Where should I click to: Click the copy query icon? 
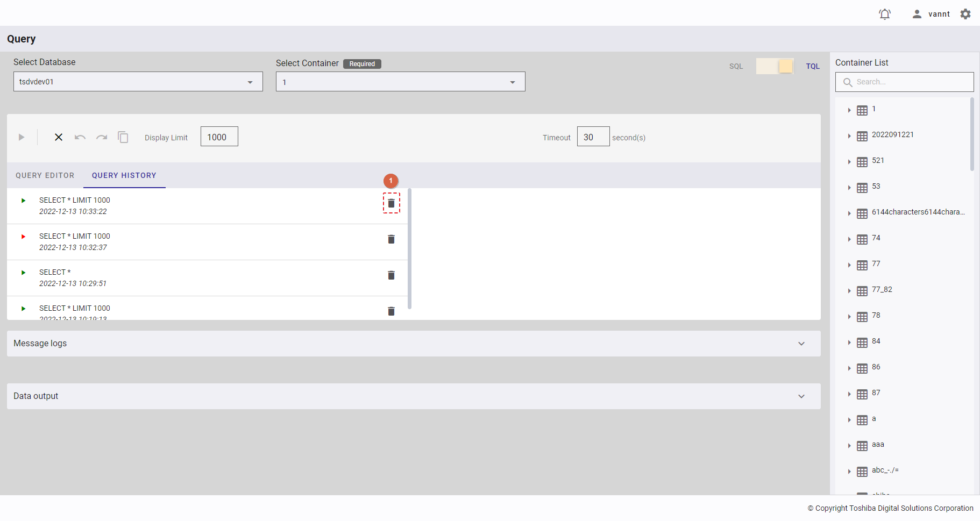pyautogui.click(x=123, y=138)
